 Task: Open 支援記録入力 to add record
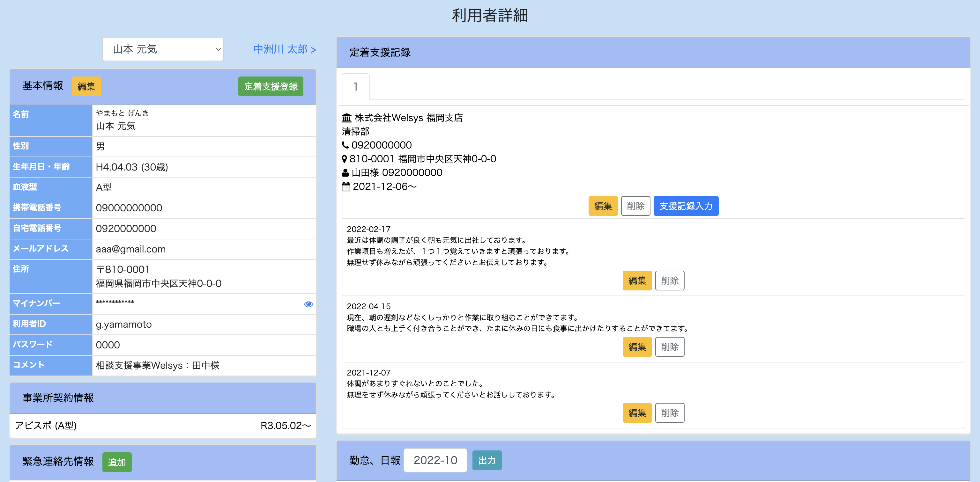coord(686,206)
